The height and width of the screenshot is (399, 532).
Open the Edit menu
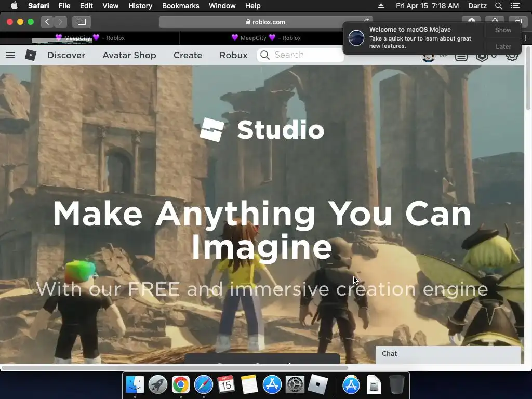click(86, 6)
